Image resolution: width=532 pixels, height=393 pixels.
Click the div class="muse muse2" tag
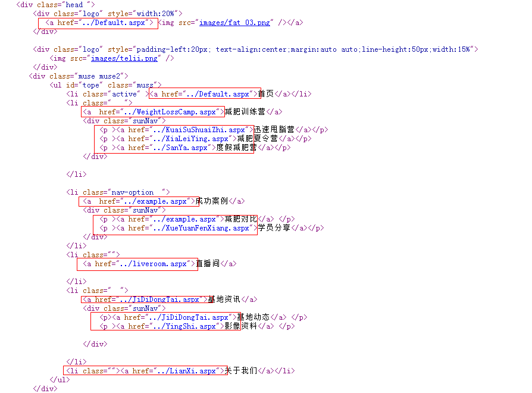pyautogui.click(x=79, y=76)
